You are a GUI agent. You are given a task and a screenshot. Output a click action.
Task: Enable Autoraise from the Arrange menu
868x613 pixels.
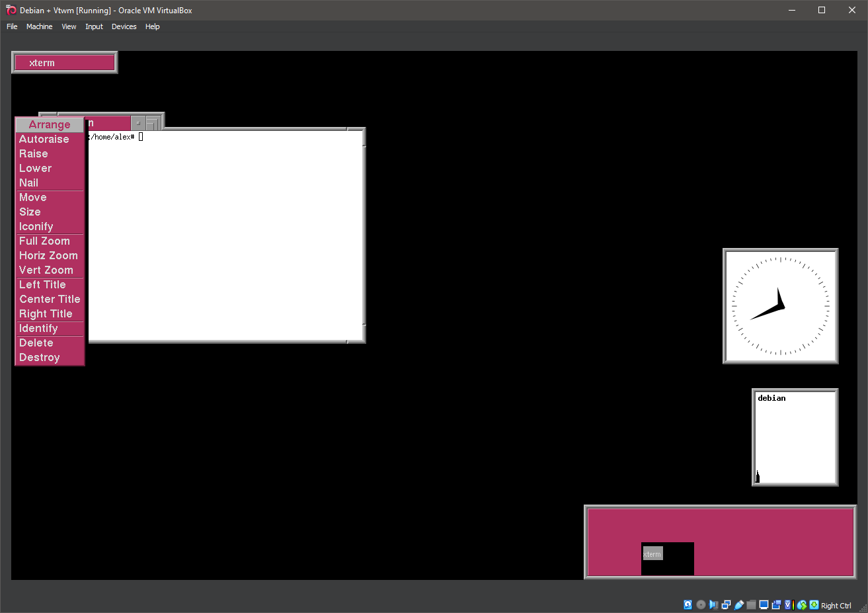click(x=44, y=139)
